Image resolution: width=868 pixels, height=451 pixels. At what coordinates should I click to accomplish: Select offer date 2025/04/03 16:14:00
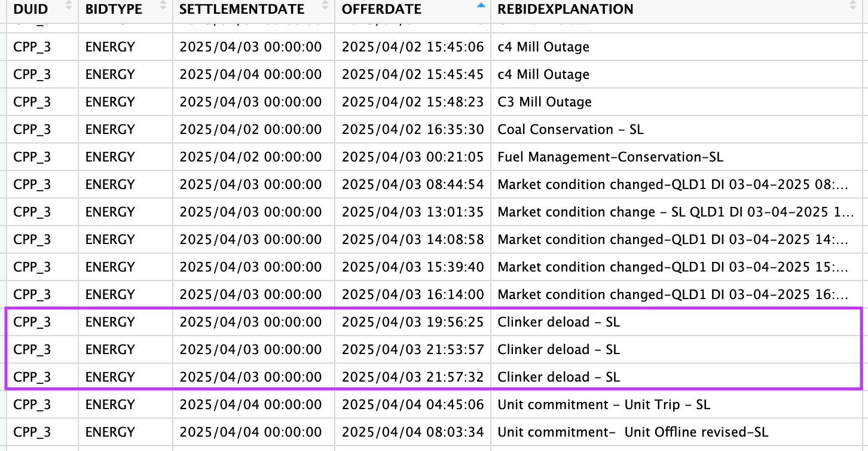point(412,294)
